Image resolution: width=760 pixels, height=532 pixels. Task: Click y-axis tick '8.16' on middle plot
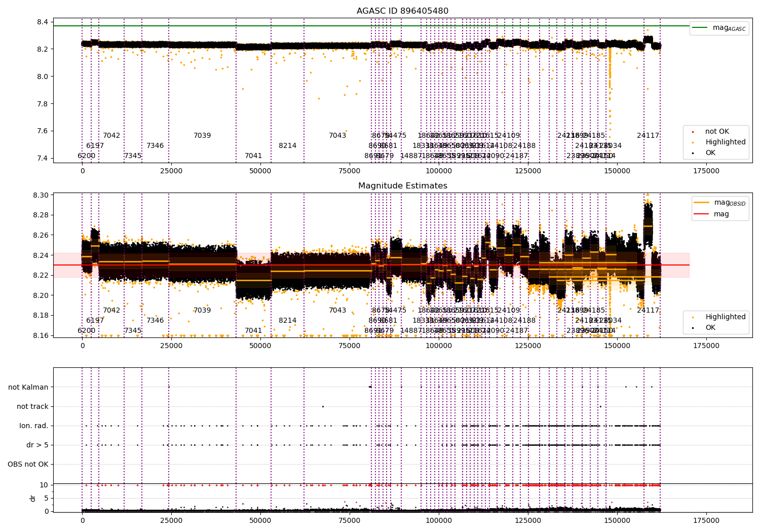tap(41, 335)
